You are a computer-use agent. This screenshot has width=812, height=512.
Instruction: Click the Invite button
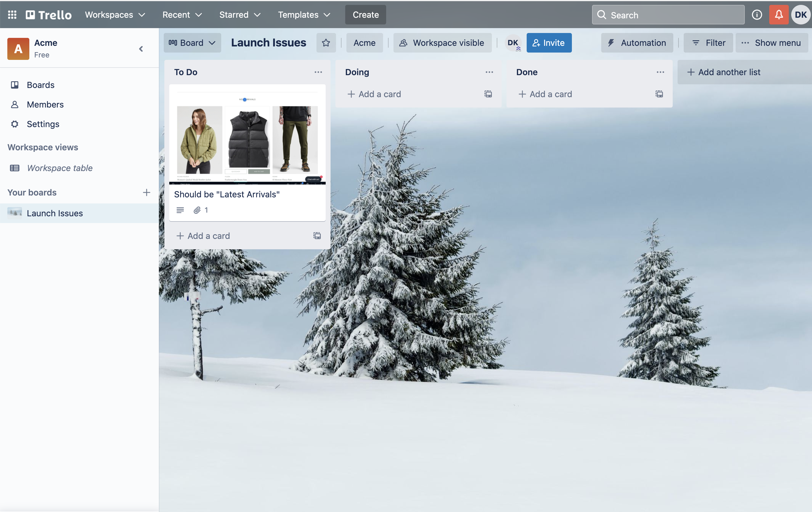pyautogui.click(x=549, y=43)
